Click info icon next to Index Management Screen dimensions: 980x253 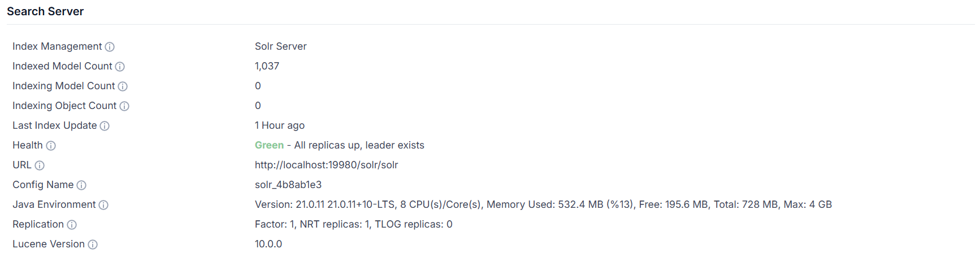point(110,47)
